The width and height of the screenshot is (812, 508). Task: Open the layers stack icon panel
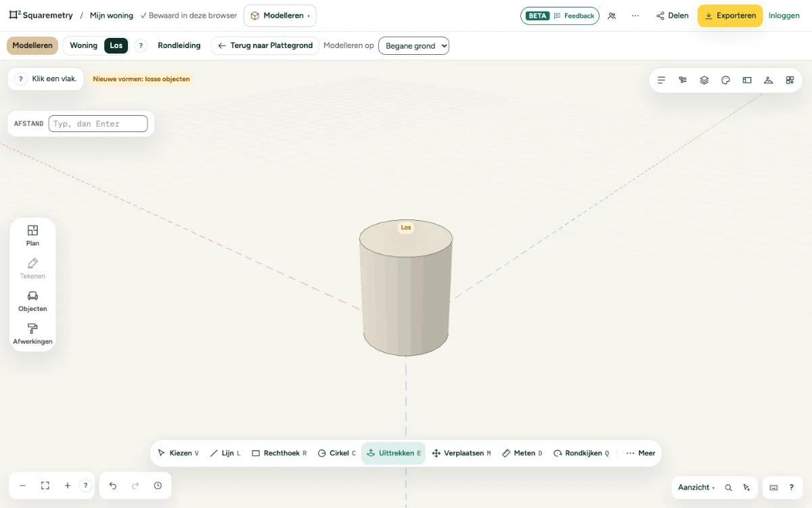(x=704, y=80)
